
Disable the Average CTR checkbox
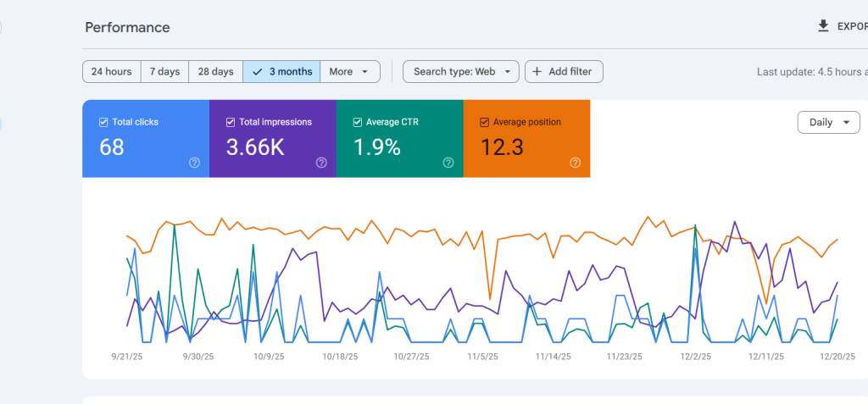358,122
